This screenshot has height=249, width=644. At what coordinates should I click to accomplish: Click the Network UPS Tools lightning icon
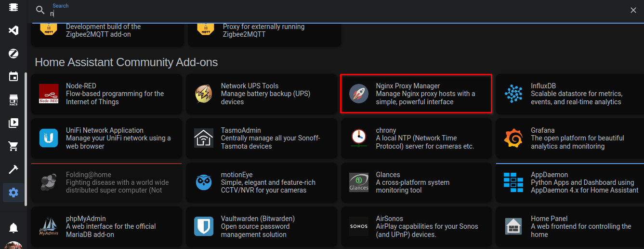click(204, 94)
